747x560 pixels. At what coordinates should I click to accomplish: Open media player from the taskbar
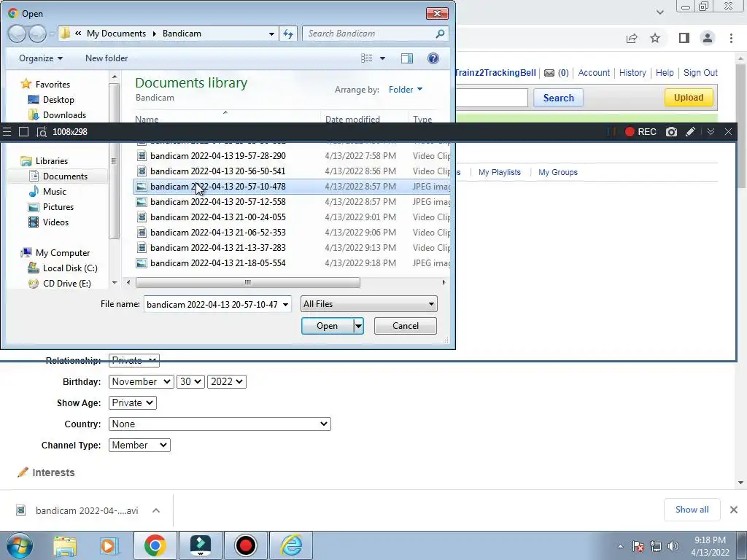109,545
